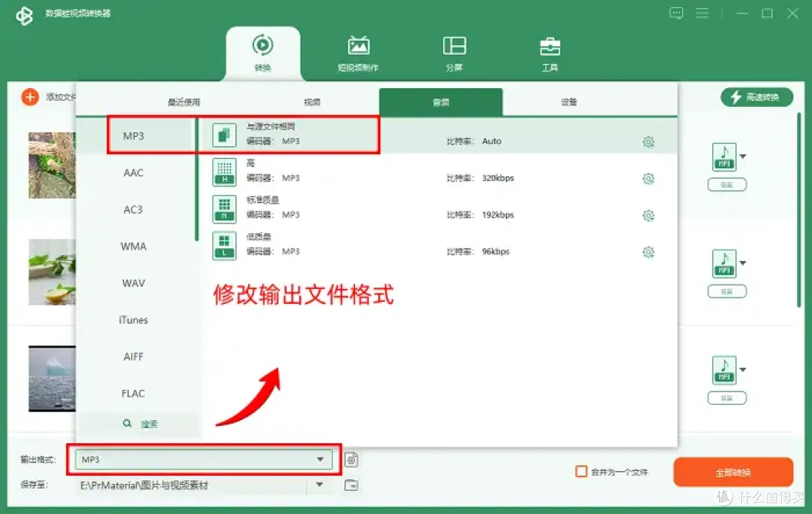Screen dimensions: 812x514
Task: Click the save path E:\PrMaterial field
Action: pos(192,485)
